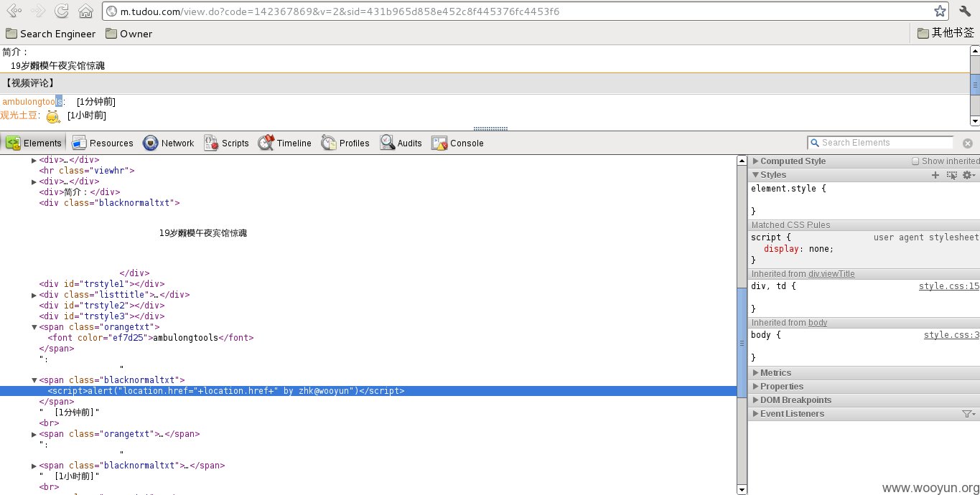Switch to the Resources panel
Viewport: 980px width, 495px height.
(x=103, y=143)
